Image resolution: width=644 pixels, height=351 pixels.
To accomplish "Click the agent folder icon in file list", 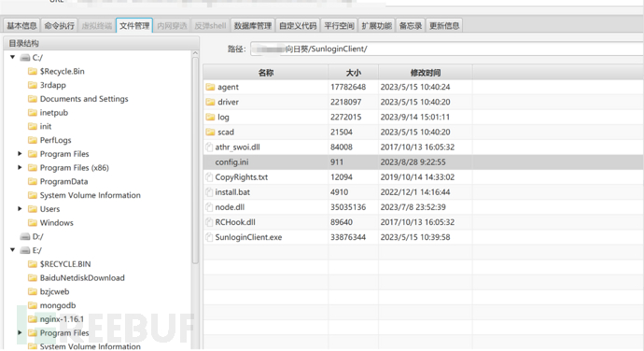I will click(x=210, y=87).
